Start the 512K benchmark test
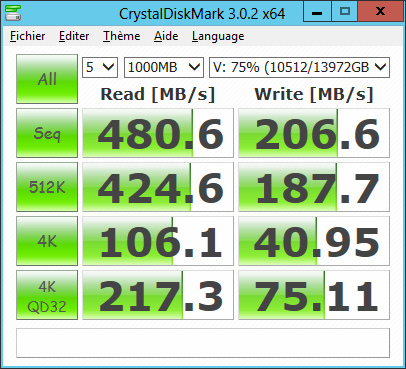Screen dimensions: 406x369 coord(47,187)
